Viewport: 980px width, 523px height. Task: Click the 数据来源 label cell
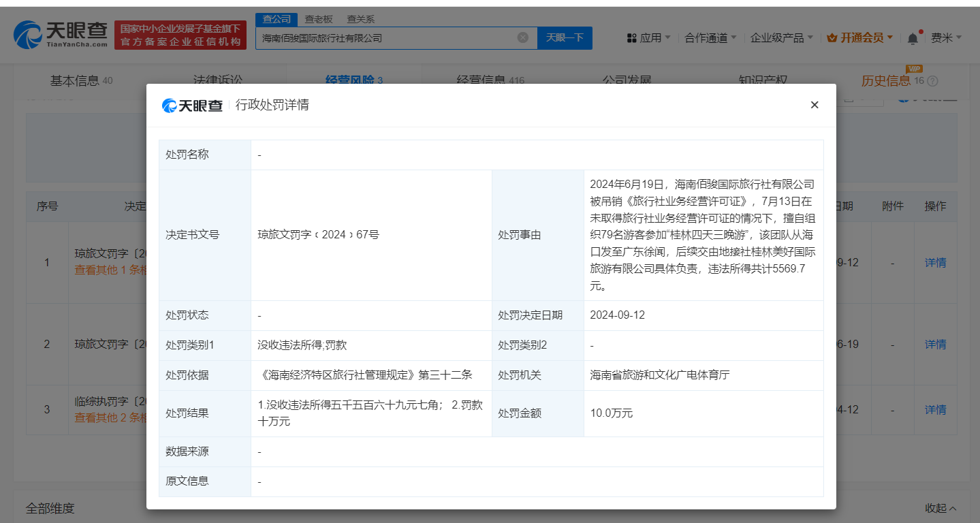[x=205, y=451]
